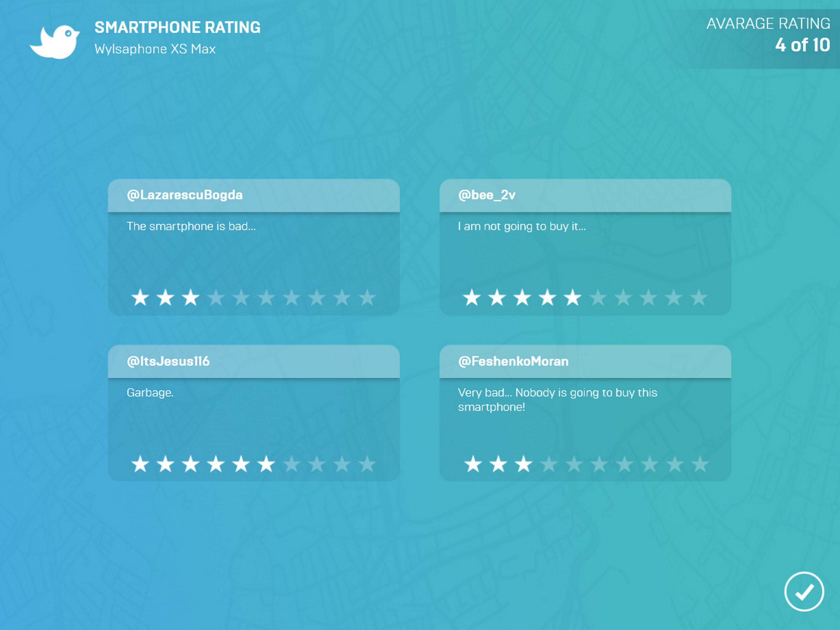Click tenth star in bee_2v's review
840x630 pixels.
point(699,297)
